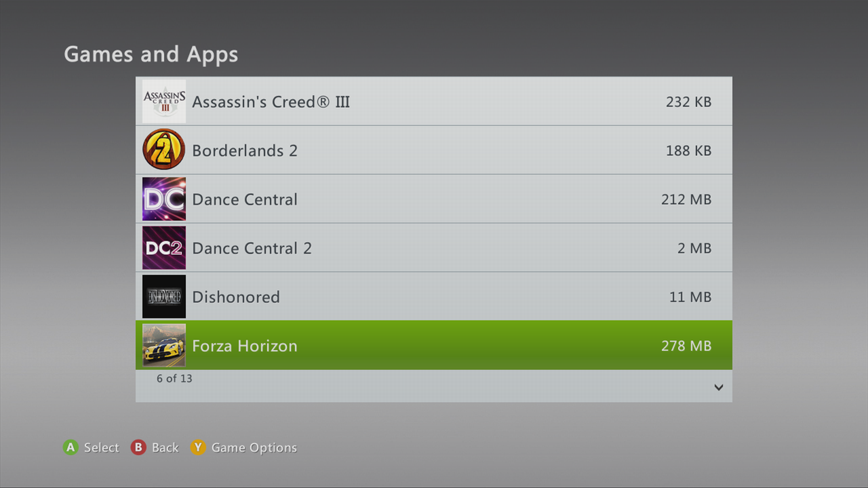Click the Assassin's Creed III game icon
This screenshot has width=868, height=488.
[x=164, y=102]
